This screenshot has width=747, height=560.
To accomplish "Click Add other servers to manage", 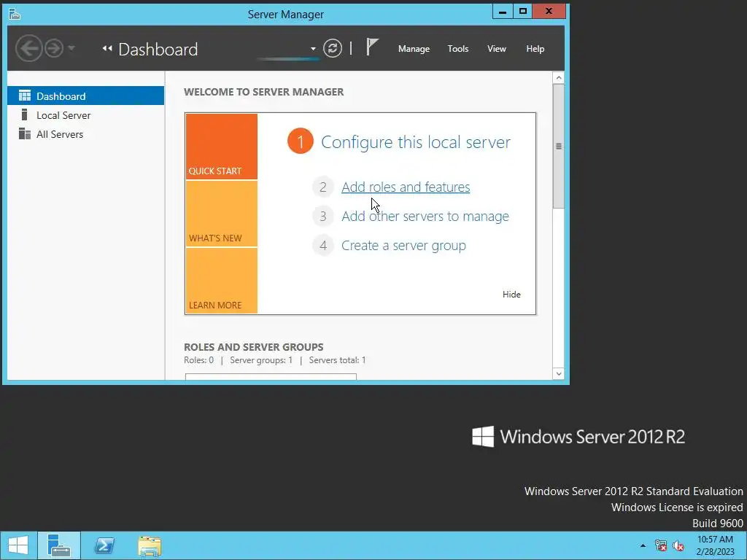I will coord(425,216).
